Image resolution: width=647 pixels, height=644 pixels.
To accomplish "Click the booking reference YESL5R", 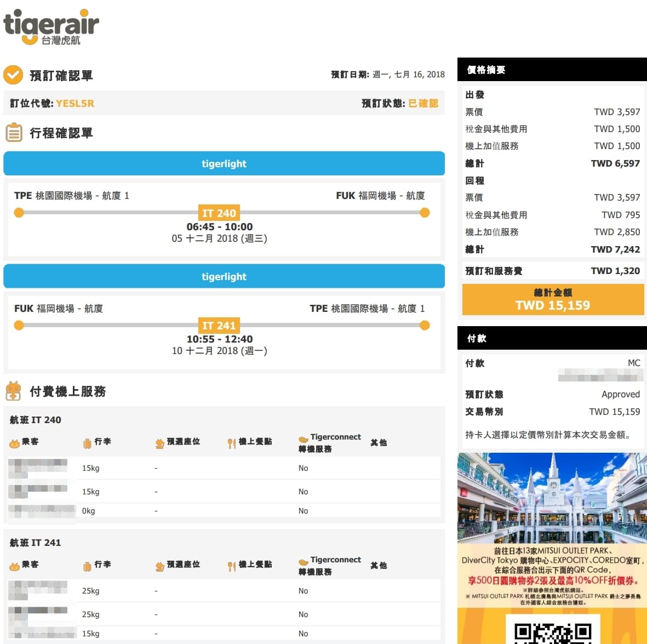I will (x=75, y=103).
